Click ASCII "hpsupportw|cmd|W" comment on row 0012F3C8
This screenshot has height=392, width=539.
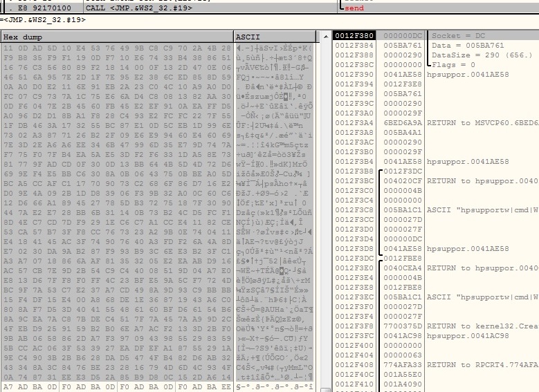(483, 210)
